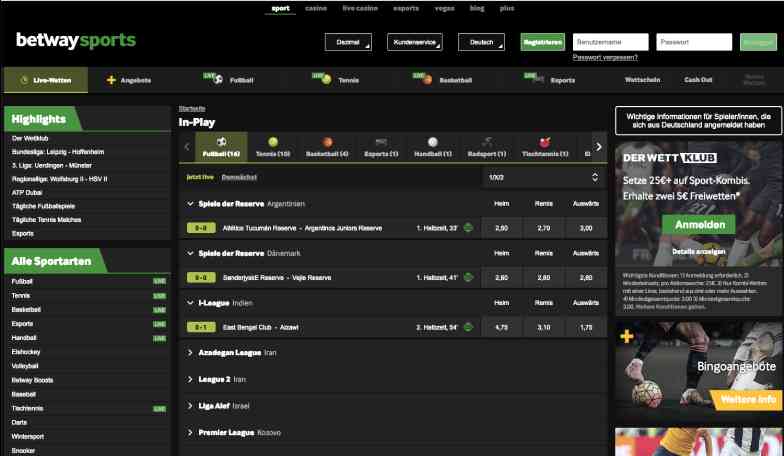Switch to the esports top tab
This screenshot has height=456, width=784.
406,8
